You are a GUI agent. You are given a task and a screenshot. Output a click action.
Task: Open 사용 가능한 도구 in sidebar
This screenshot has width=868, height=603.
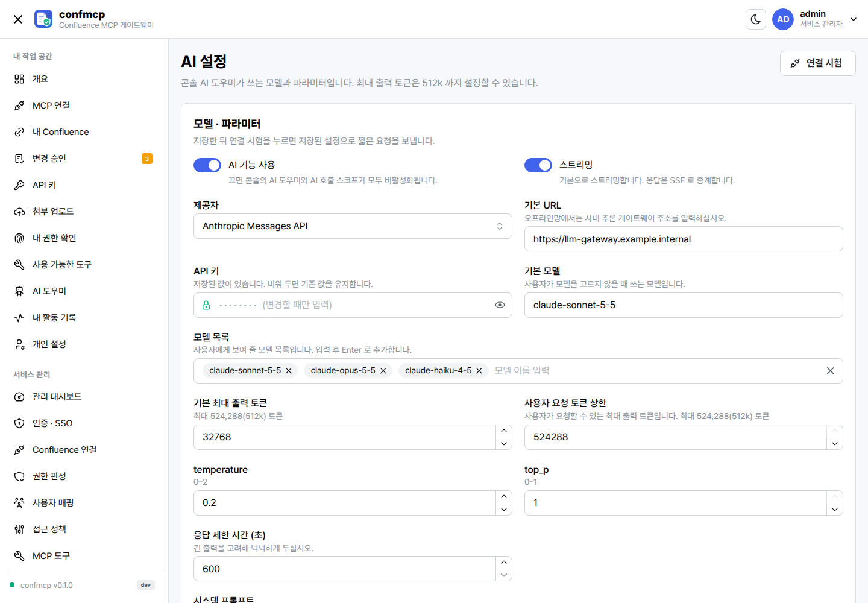click(x=84, y=265)
